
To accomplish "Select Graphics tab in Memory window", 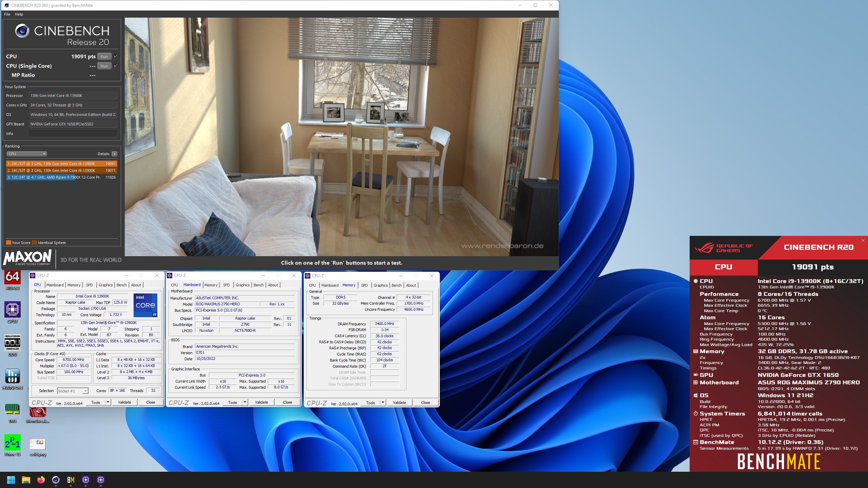I will point(381,285).
